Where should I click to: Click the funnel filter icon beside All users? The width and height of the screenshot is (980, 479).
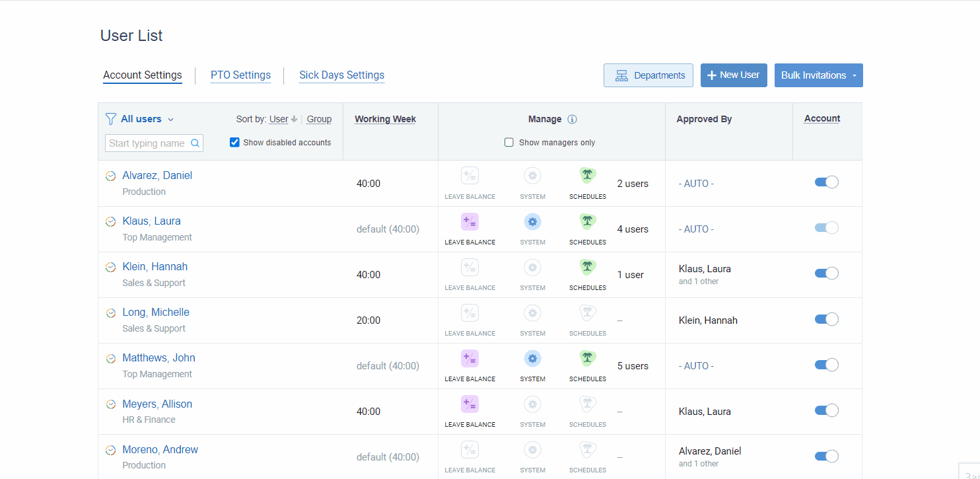pos(111,119)
